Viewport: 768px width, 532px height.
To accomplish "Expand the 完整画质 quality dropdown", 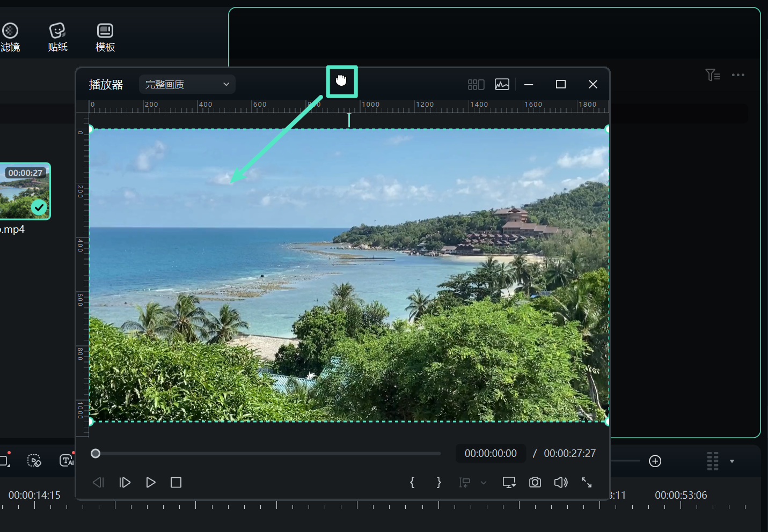I will tap(187, 84).
